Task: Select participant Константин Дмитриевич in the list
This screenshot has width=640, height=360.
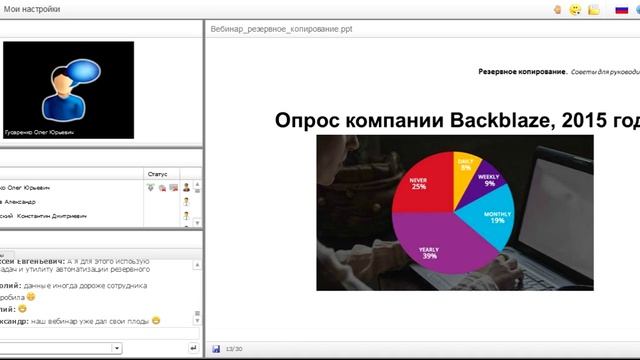Action: coord(43,216)
